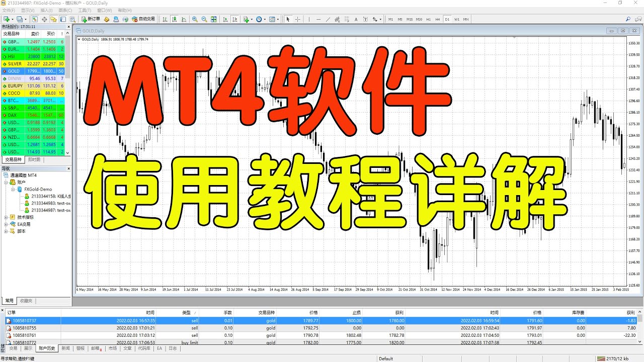The width and height of the screenshot is (644, 362).
Task: Switch chart to line chart style
Action: click(184, 19)
